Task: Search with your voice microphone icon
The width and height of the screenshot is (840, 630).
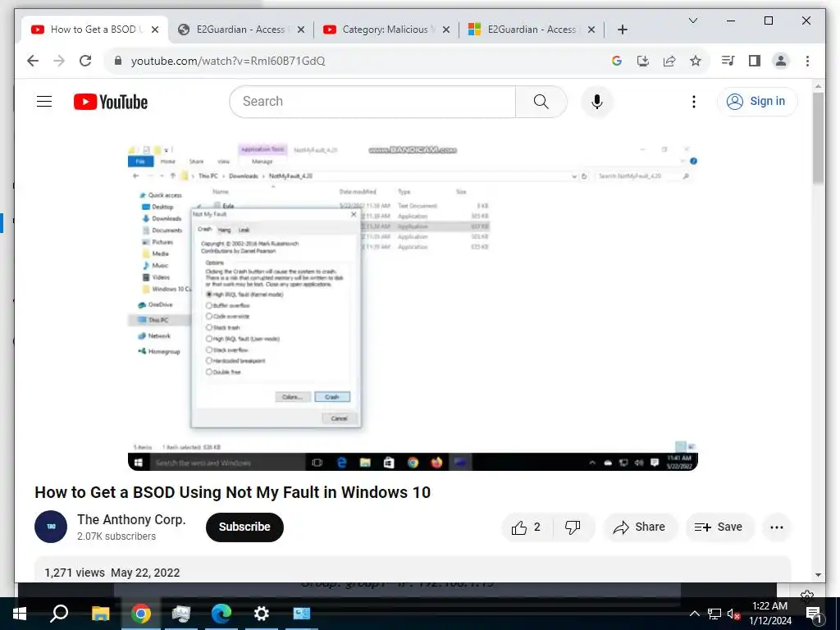Action: point(597,101)
